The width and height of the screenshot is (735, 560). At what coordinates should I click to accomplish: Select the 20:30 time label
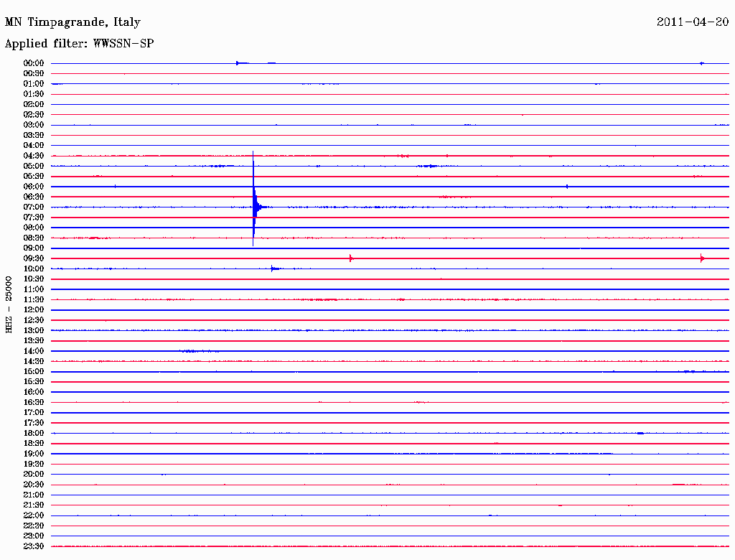click(x=34, y=485)
